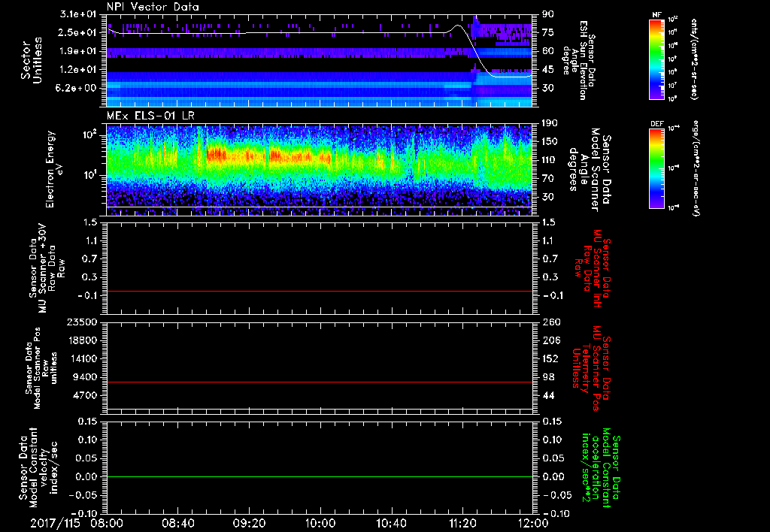Click the 08:00 time axis label
The image size is (770, 532).
point(107,523)
